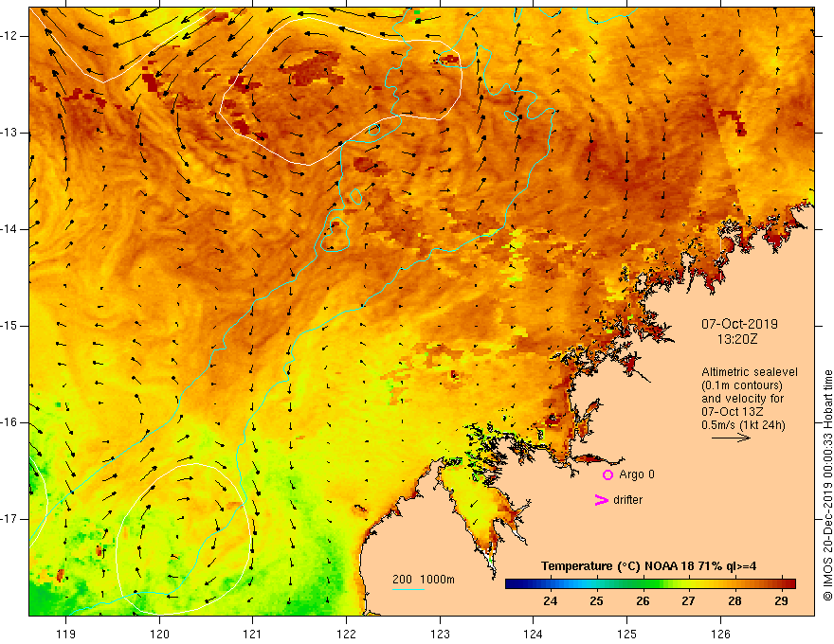Click the latitude axis label -14
This screenshot has height=644, width=834.
click(x=10, y=229)
